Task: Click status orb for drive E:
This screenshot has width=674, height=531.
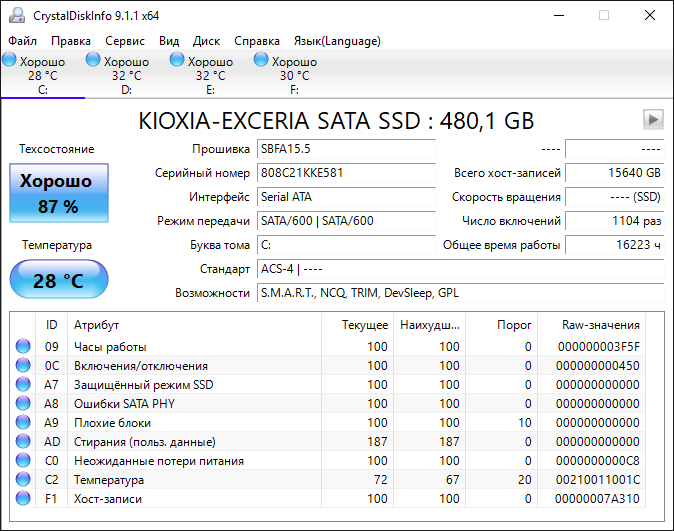Action: [177, 59]
